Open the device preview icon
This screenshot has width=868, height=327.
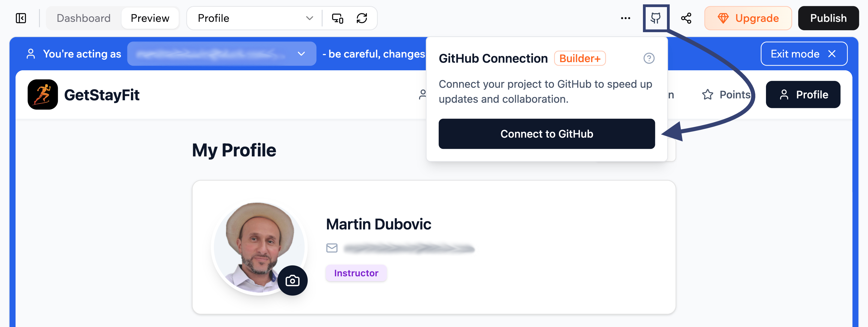[337, 18]
